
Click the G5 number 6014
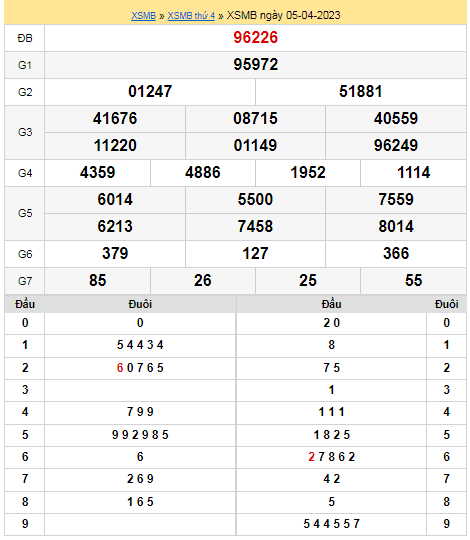coord(115,199)
